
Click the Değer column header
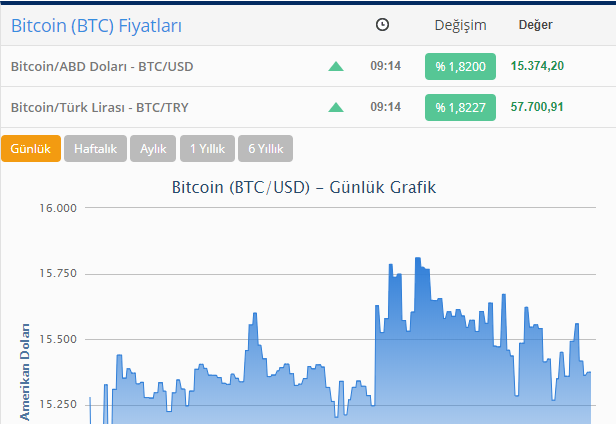pos(535,25)
